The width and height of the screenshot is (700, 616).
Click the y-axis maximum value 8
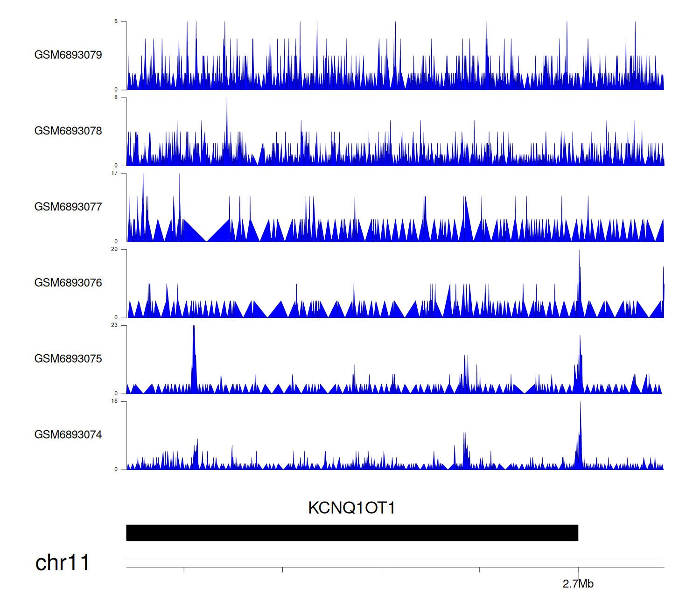116,98
